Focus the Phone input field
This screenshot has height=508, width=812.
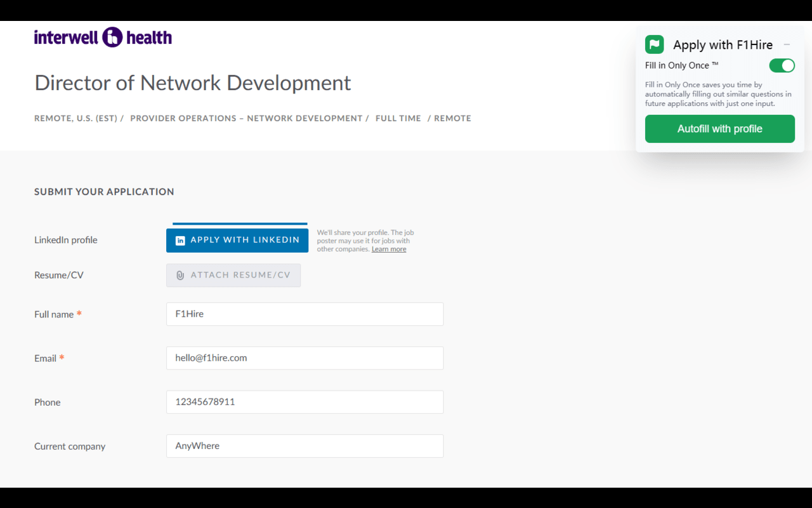(x=304, y=402)
